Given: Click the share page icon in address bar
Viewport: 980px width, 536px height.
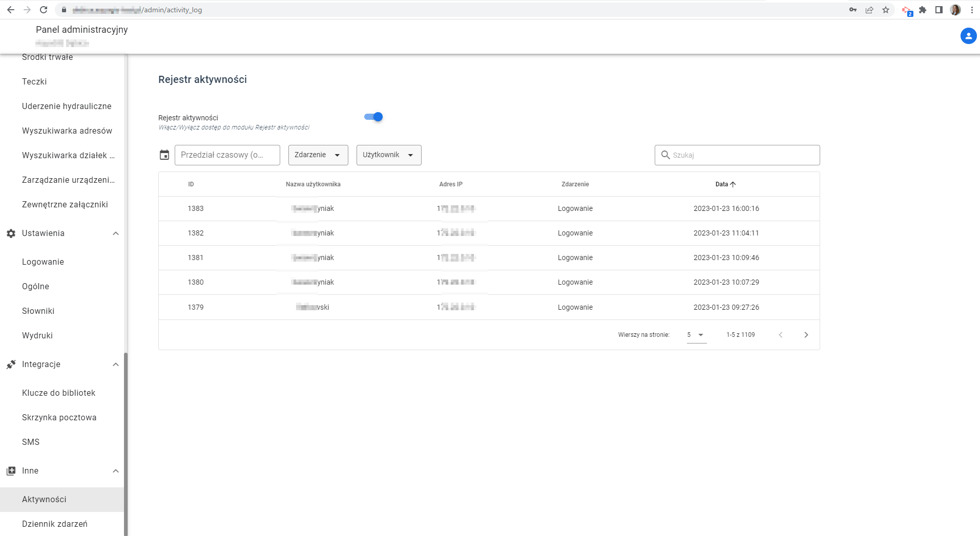Looking at the screenshot, I should coord(869,10).
